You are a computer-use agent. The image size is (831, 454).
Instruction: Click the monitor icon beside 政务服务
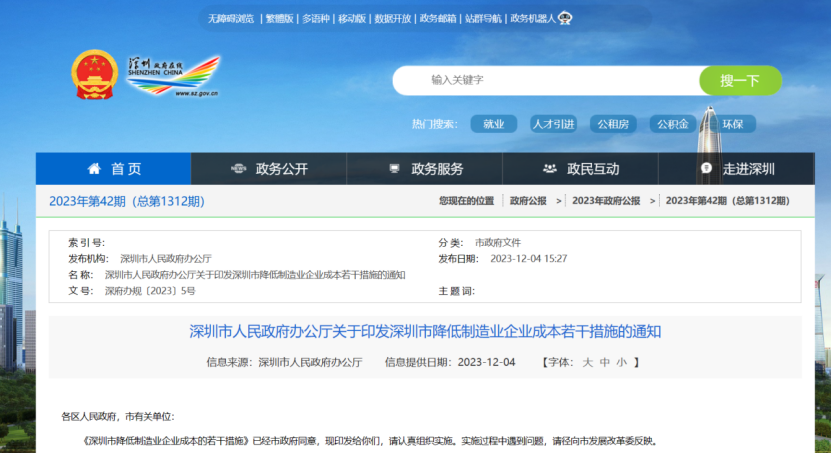[394, 168]
